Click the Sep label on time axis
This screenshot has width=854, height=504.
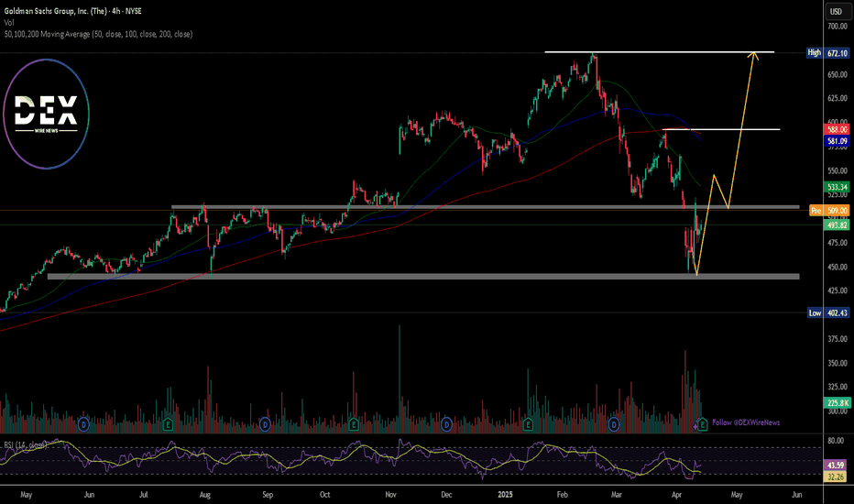(268, 495)
